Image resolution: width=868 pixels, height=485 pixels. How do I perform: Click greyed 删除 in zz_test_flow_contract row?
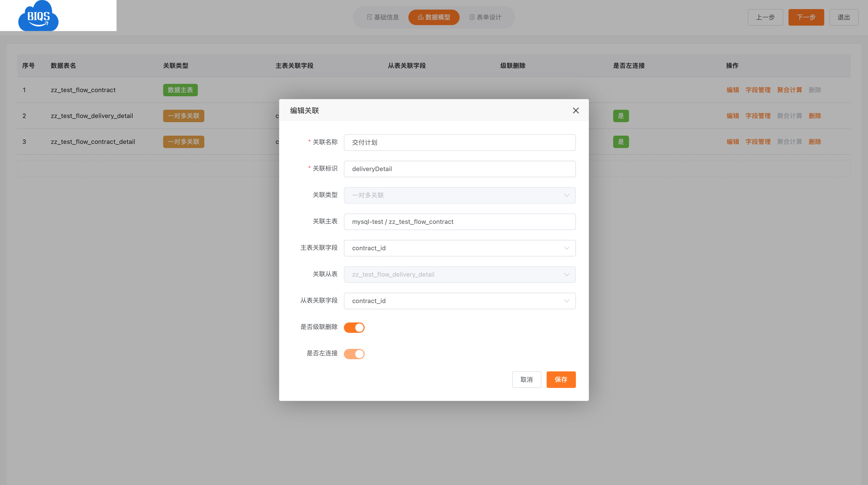point(815,90)
